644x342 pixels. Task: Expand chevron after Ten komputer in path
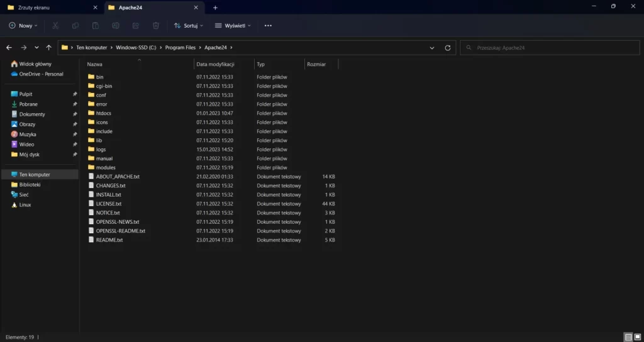coord(111,48)
